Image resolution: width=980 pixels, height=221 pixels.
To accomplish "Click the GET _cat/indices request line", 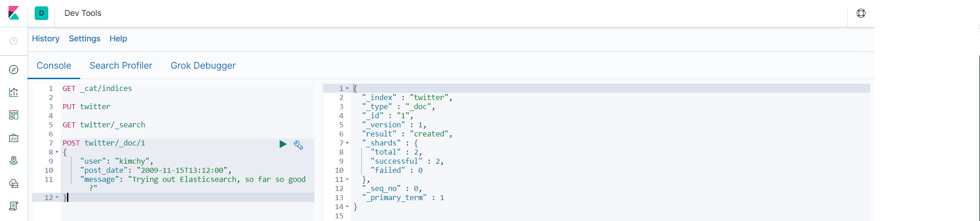I will [97, 88].
